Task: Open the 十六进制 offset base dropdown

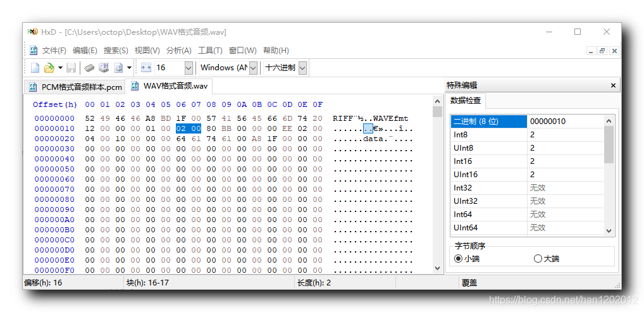Action: (302, 68)
